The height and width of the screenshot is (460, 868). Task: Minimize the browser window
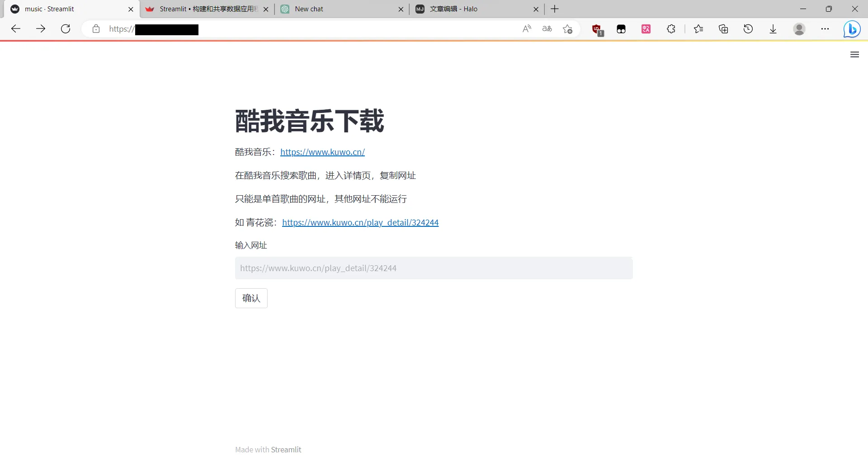tap(803, 9)
